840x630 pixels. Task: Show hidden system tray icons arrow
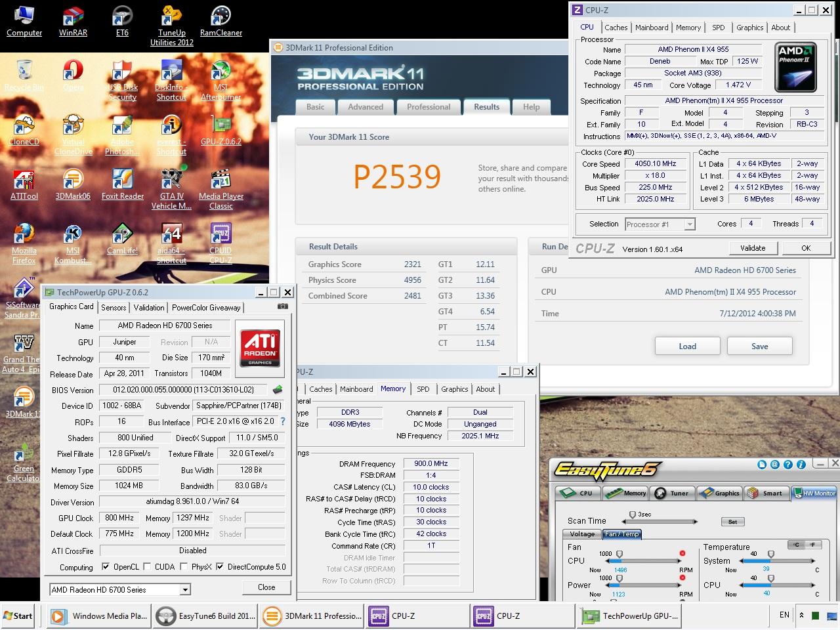click(801, 616)
